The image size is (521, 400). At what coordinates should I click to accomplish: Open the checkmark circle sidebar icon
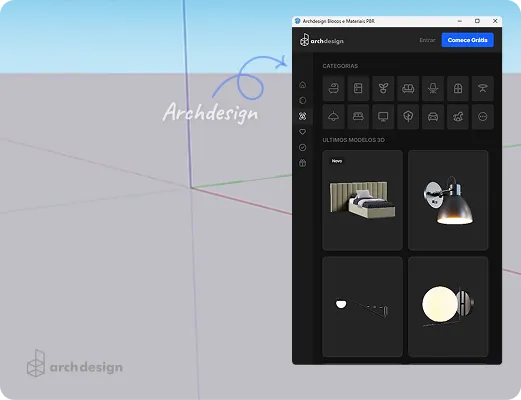[302, 147]
